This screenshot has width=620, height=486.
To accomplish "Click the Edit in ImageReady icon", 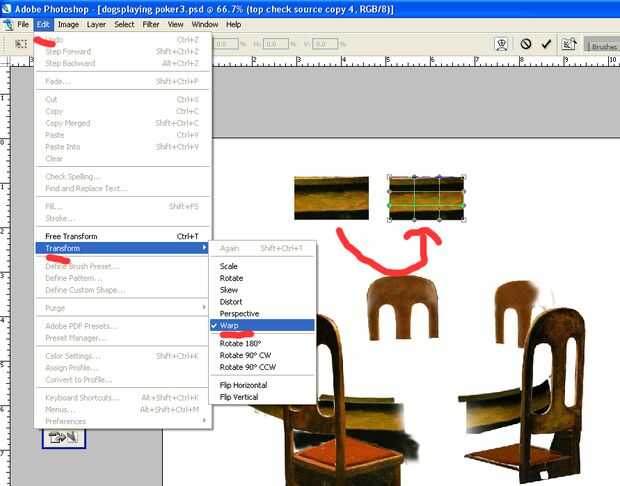I will [64, 438].
